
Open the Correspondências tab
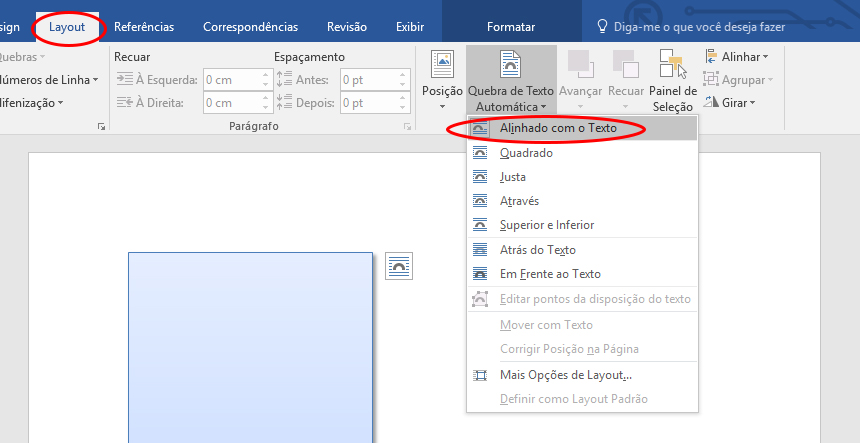click(x=251, y=27)
